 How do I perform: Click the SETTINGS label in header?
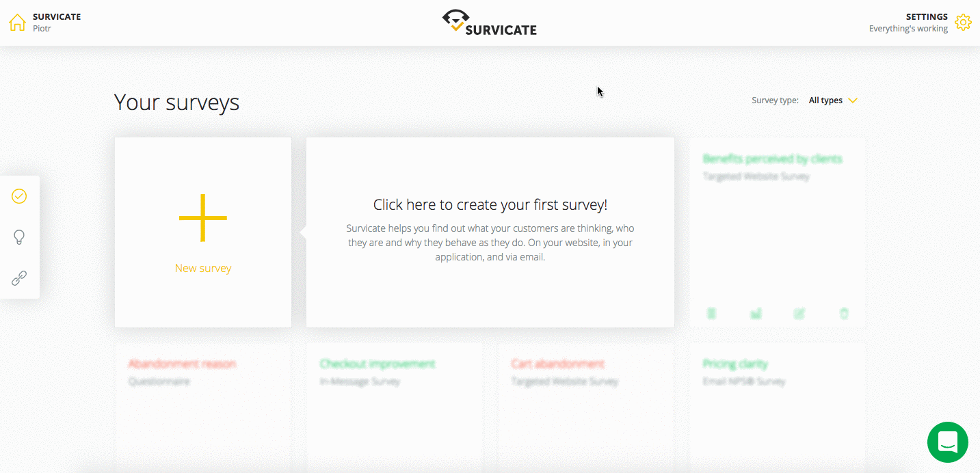click(x=927, y=17)
